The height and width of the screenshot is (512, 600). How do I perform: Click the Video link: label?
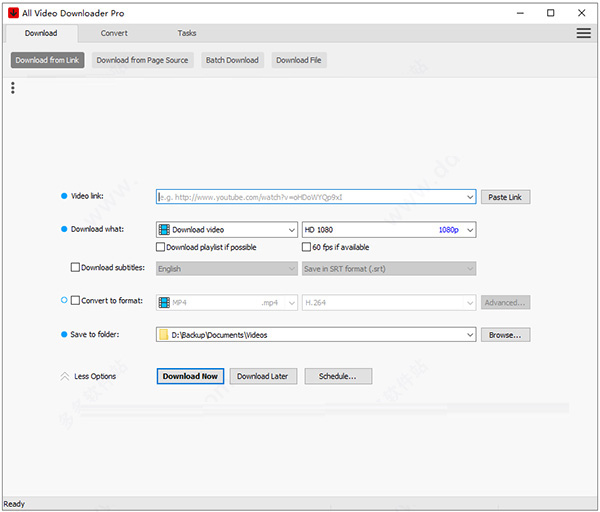87,196
